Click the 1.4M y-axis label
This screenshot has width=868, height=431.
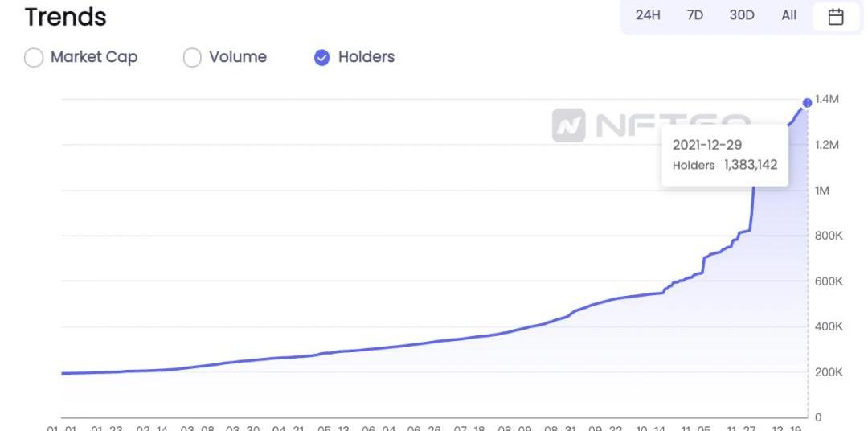[x=827, y=99]
